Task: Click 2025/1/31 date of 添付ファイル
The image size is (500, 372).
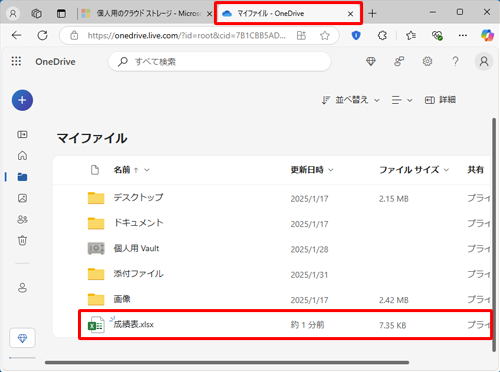Action: coord(309,275)
